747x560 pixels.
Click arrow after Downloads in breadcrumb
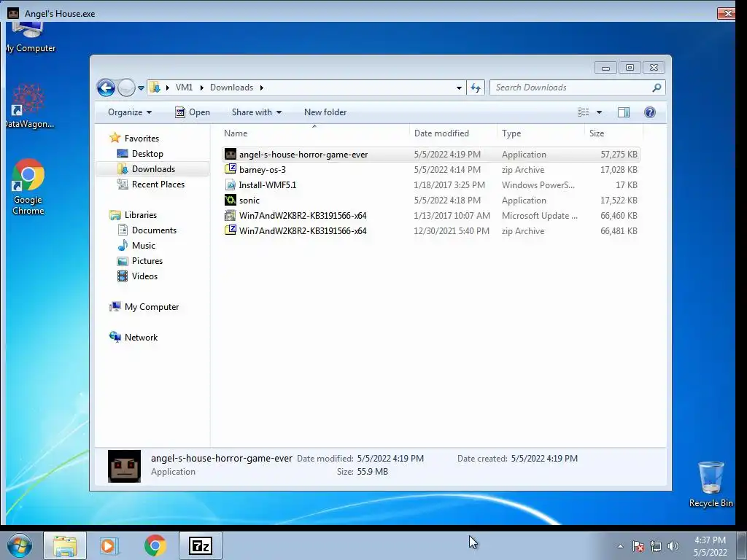pos(262,87)
